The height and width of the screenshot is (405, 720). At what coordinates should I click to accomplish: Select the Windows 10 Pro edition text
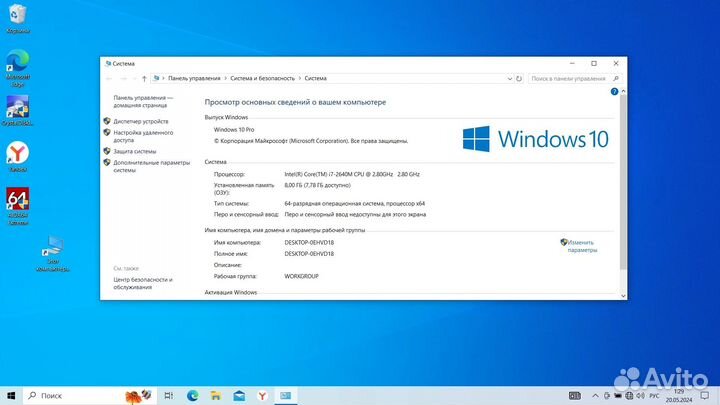click(x=234, y=129)
